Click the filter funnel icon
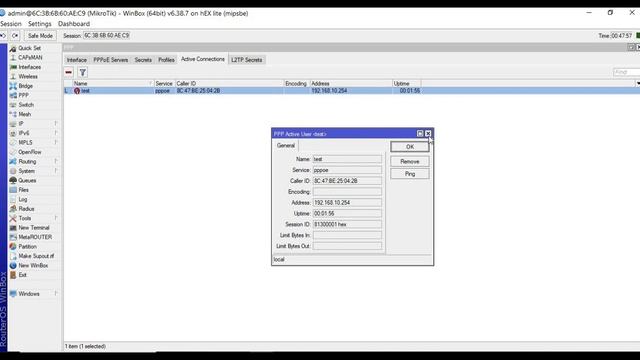 pos(82,72)
